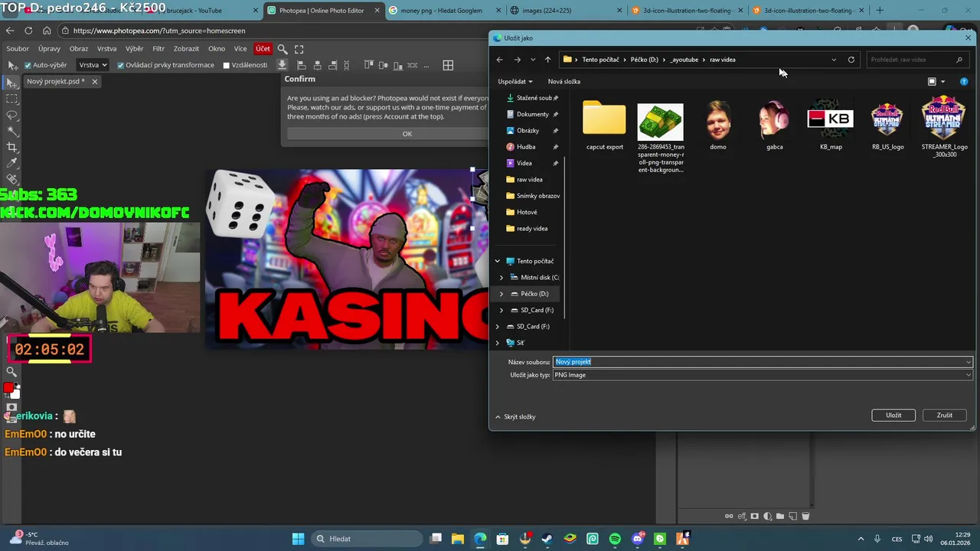Open the Filtr menu
The height and width of the screenshot is (551, 980).
tap(158, 48)
